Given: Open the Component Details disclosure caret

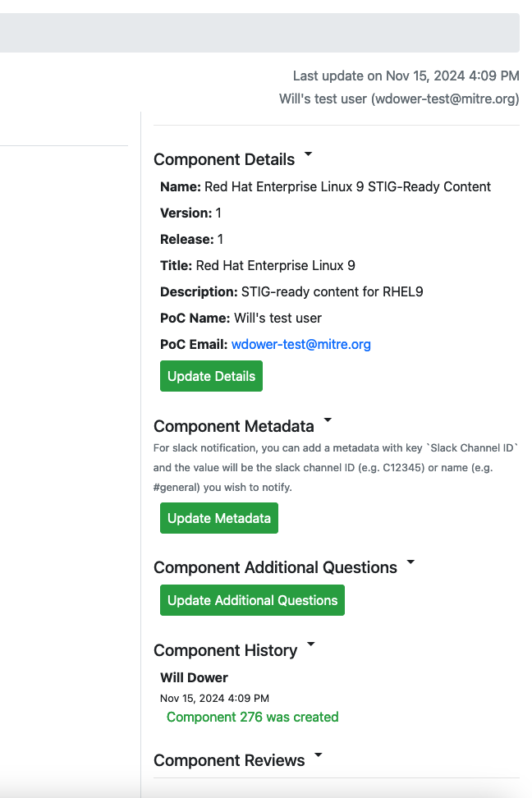Looking at the screenshot, I should pos(308,154).
